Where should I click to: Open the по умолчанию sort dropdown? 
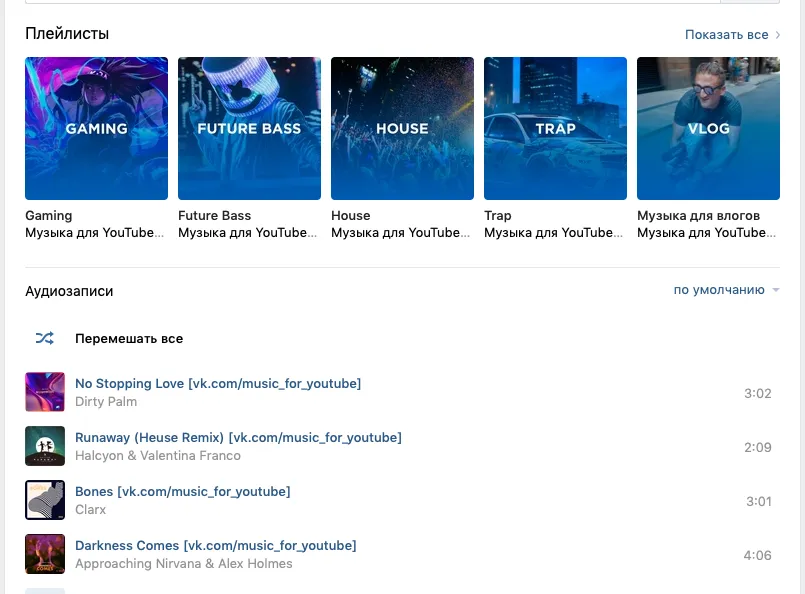[x=726, y=290]
